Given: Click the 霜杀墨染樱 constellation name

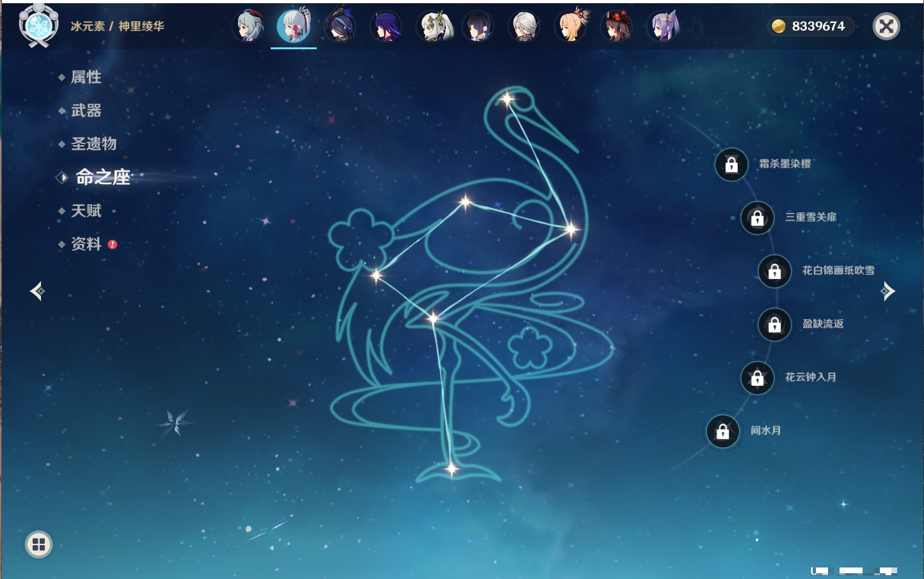Looking at the screenshot, I should 785,164.
